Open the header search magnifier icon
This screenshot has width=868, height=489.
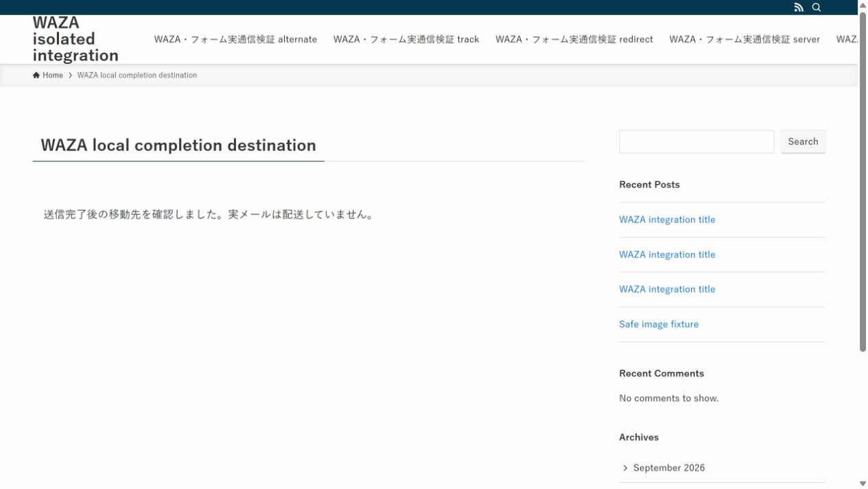[x=817, y=8]
